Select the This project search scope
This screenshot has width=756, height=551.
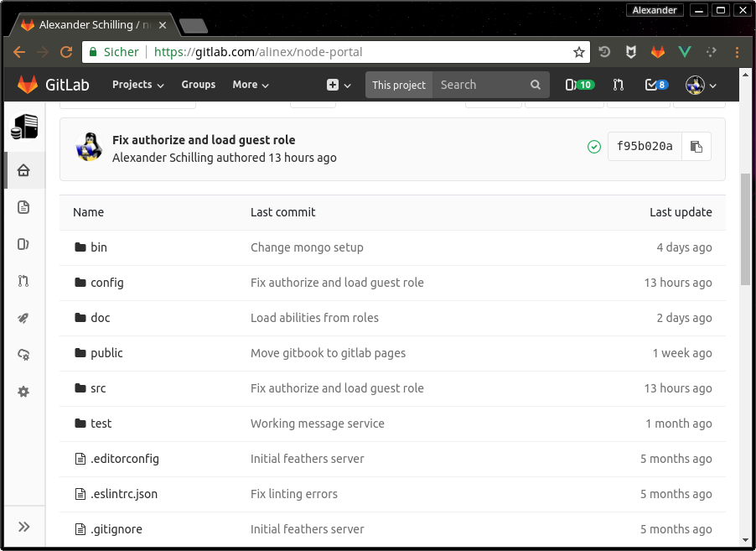pos(398,85)
